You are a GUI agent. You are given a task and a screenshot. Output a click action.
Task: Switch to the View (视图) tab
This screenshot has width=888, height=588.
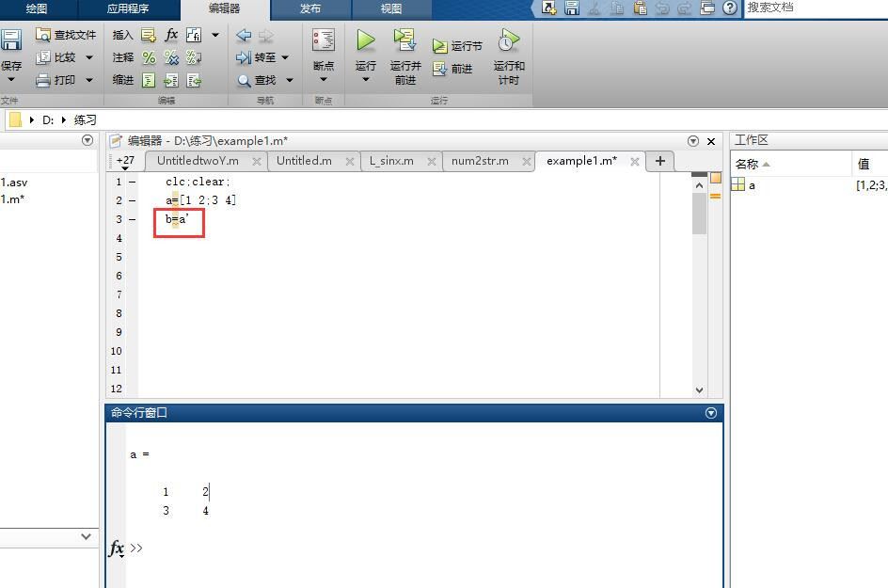coord(391,8)
